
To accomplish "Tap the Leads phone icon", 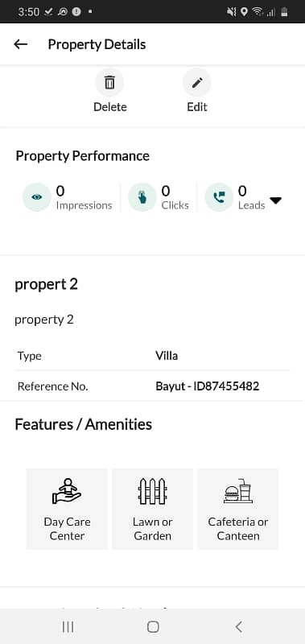I will pos(219,197).
